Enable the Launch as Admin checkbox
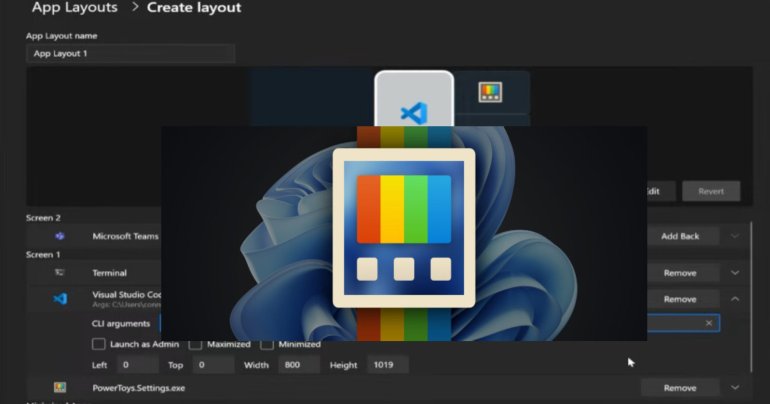 point(98,344)
